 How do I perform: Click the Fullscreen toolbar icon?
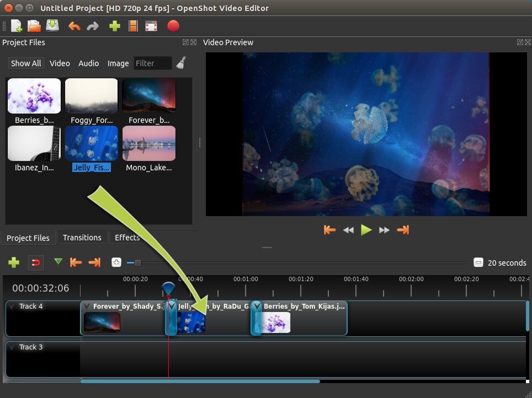(152, 26)
